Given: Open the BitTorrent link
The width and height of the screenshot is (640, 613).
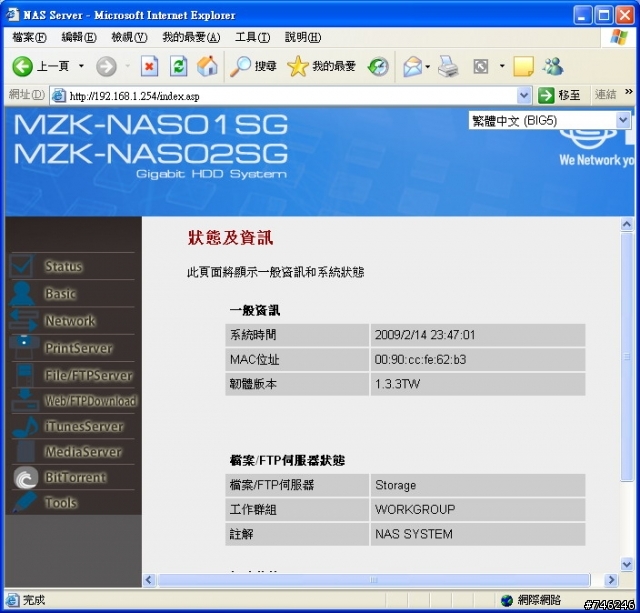Looking at the screenshot, I should pyautogui.click(x=76, y=477).
